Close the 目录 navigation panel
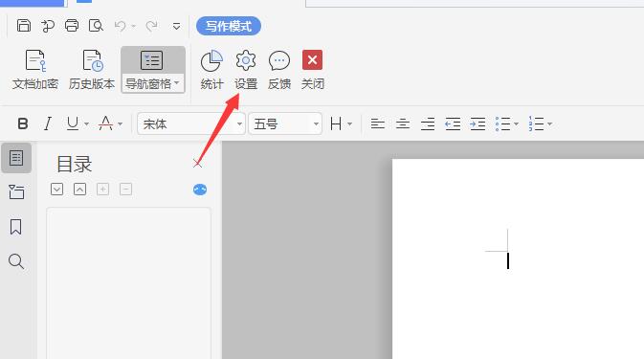The width and height of the screenshot is (644, 359). tap(197, 164)
